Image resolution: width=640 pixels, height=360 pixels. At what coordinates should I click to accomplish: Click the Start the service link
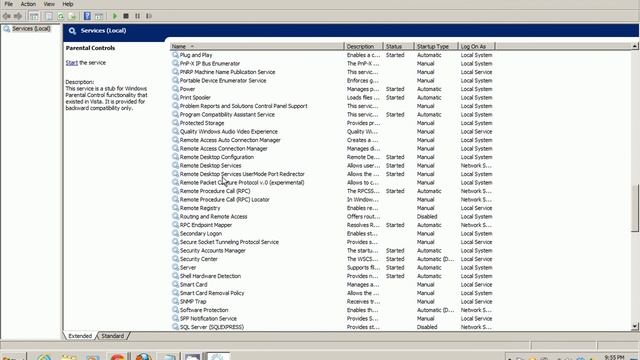pyautogui.click(x=71, y=63)
